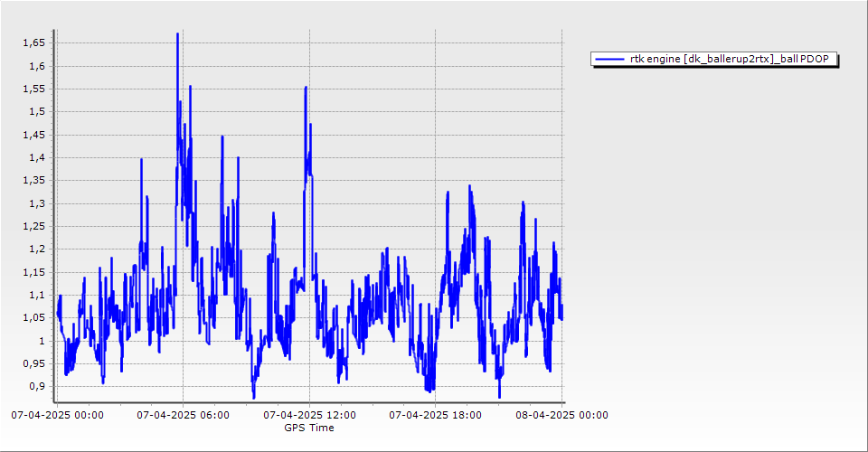Click the y-axis value '1,3'

(x=36, y=203)
